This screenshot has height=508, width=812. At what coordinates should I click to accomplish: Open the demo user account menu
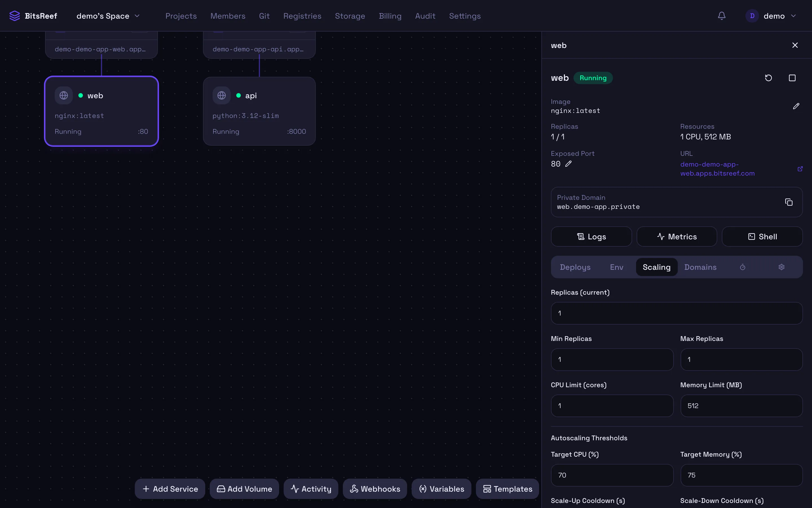(x=771, y=16)
